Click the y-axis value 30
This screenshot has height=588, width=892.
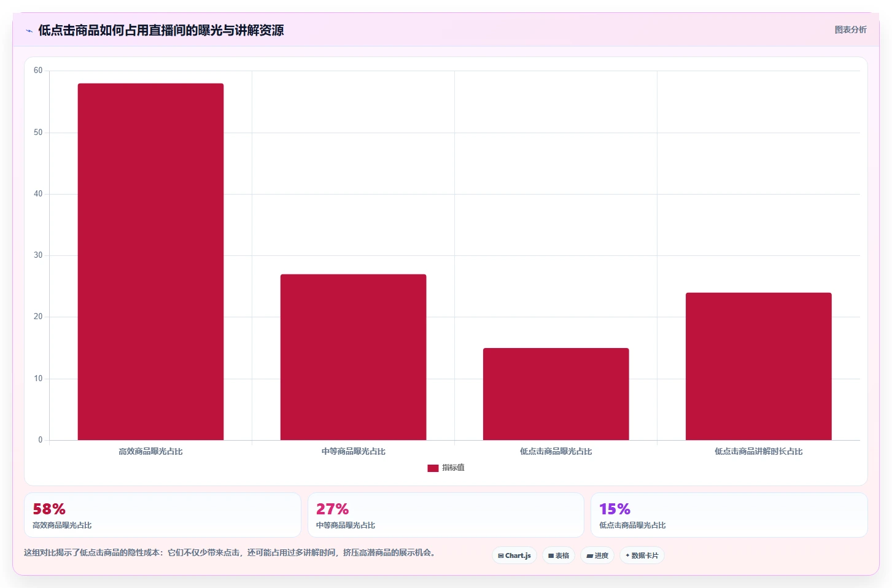[x=38, y=255]
